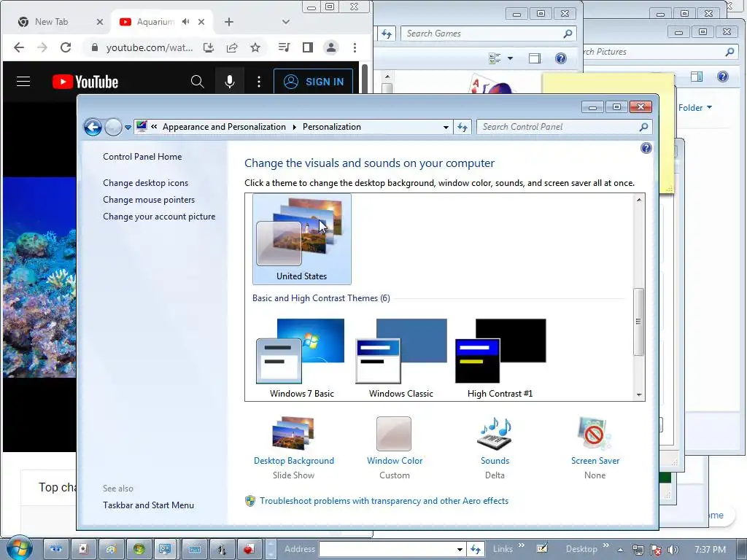Apply the Windows 7 Basic theme

[301, 357]
